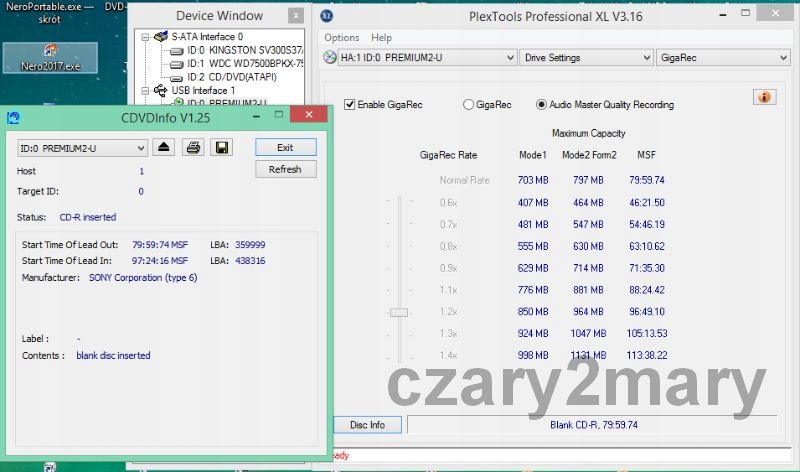Open NeroPortable.exe desktop shortcut

point(49,13)
